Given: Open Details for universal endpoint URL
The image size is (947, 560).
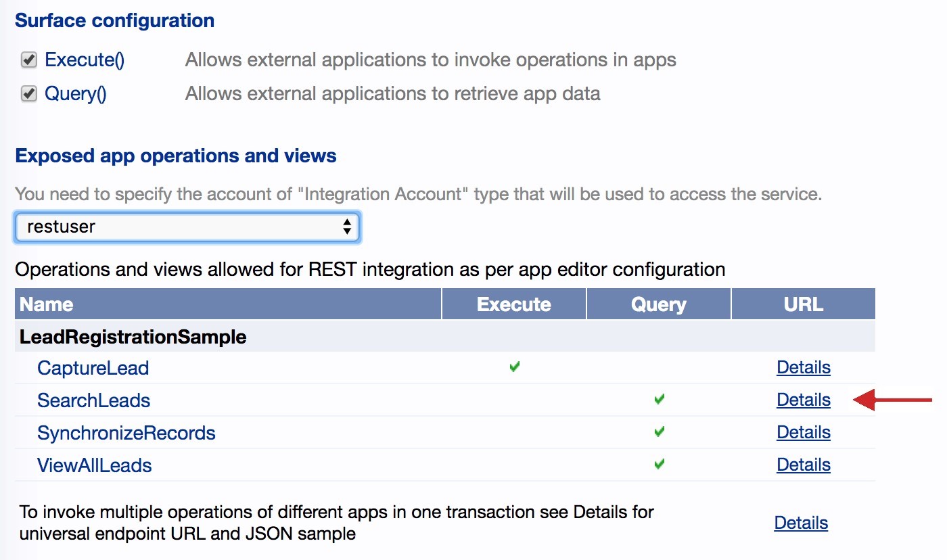Looking at the screenshot, I should click(x=801, y=523).
